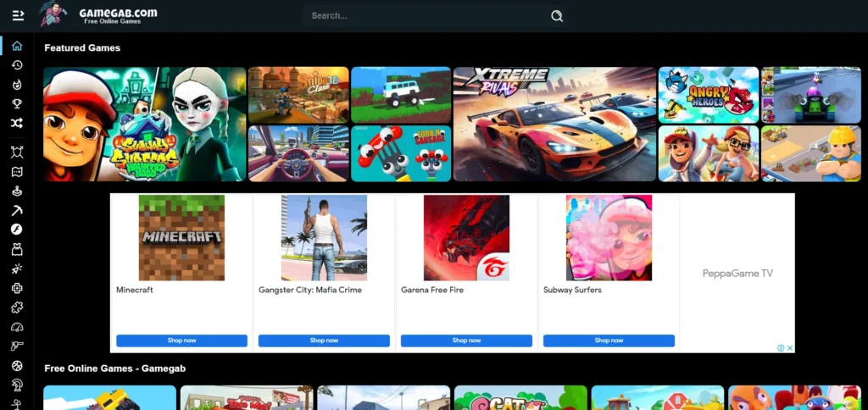Open the Sniper Clash 3D thumbnail
Image resolution: width=868 pixels, height=410 pixels.
coord(298,95)
